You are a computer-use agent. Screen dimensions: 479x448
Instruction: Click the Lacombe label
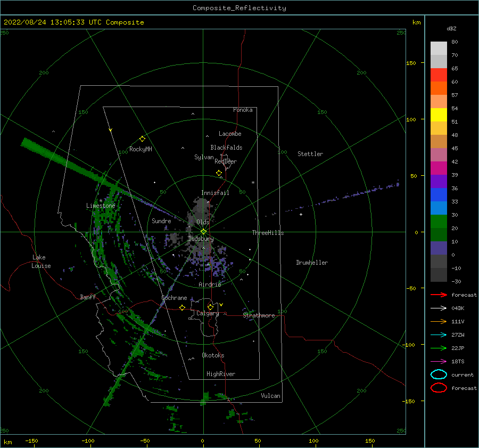click(230, 134)
